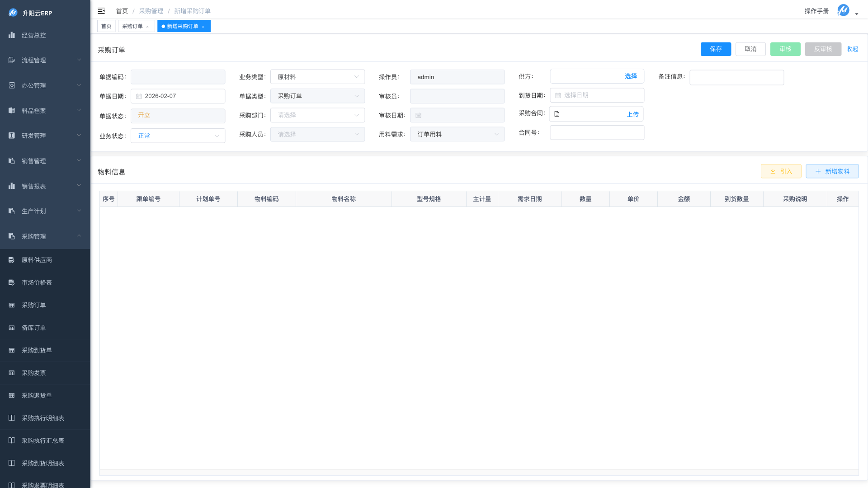
Task: Open 市场价格表 in the sidebar menu
Action: pos(37,282)
